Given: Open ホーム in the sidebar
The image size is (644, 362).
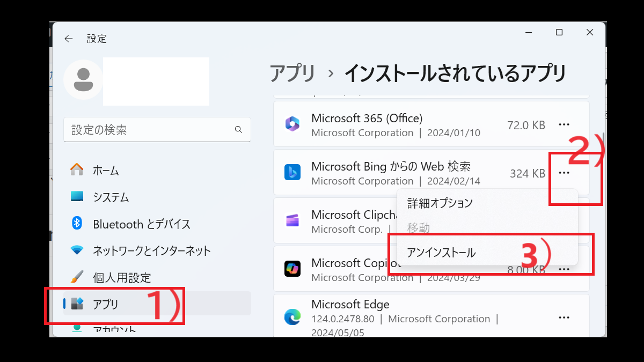Looking at the screenshot, I should coord(157,170).
